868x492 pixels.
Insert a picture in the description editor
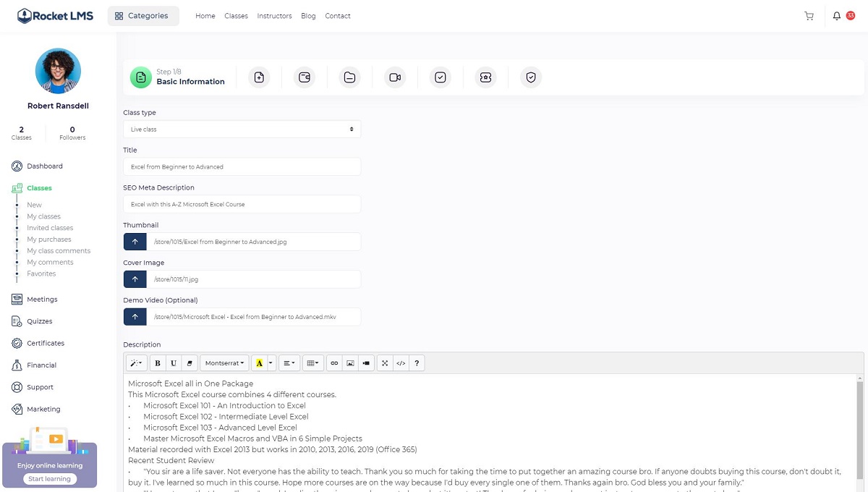coord(350,363)
